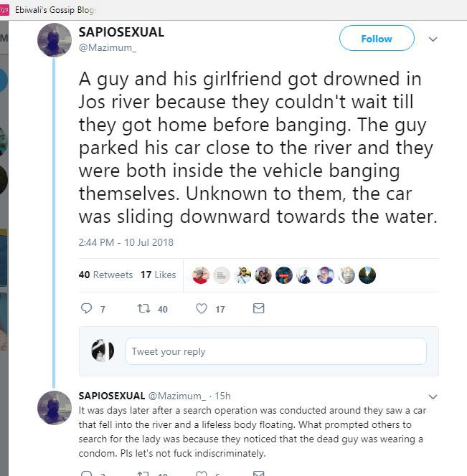467x476 pixels.
Task: Open the 40 Retweets list
Action: tap(105, 275)
